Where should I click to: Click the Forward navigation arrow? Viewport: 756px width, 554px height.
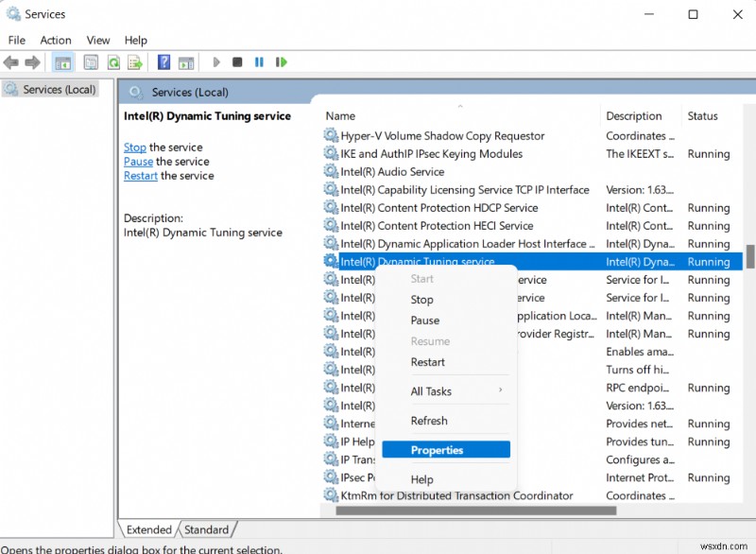pyautogui.click(x=31, y=62)
